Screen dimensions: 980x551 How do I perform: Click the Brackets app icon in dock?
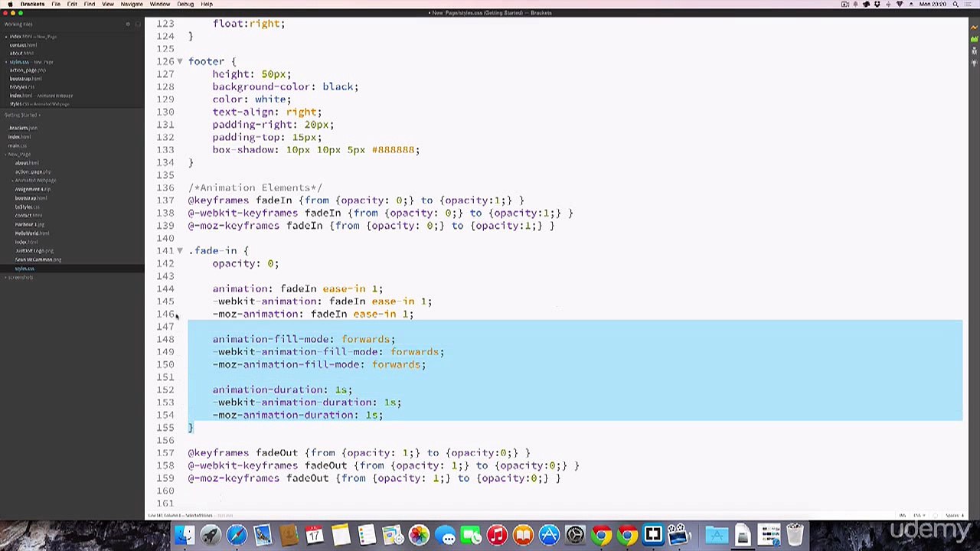tap(653, 535)
